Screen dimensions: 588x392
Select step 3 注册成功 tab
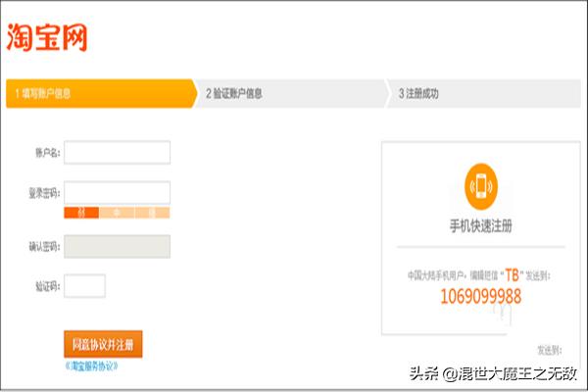coord(484,93)
